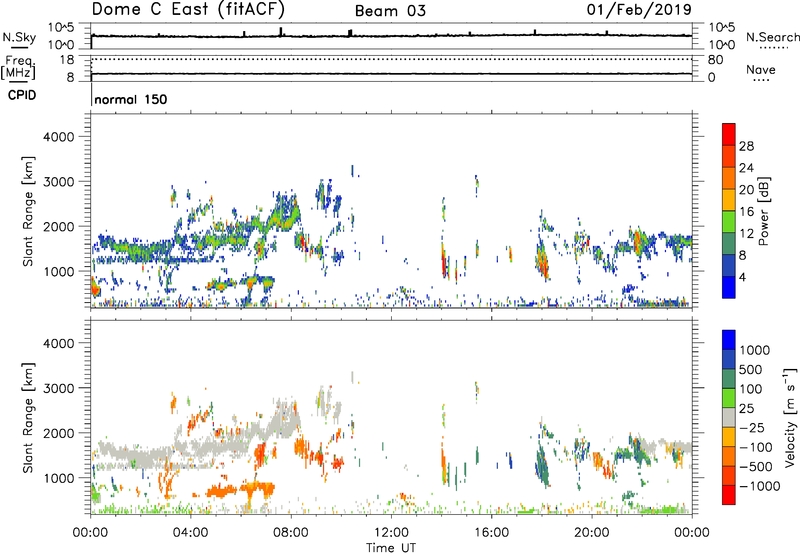Select the "Freq. [MHz]" axis label
Viewport: 800px width, 554px height.
18,68
